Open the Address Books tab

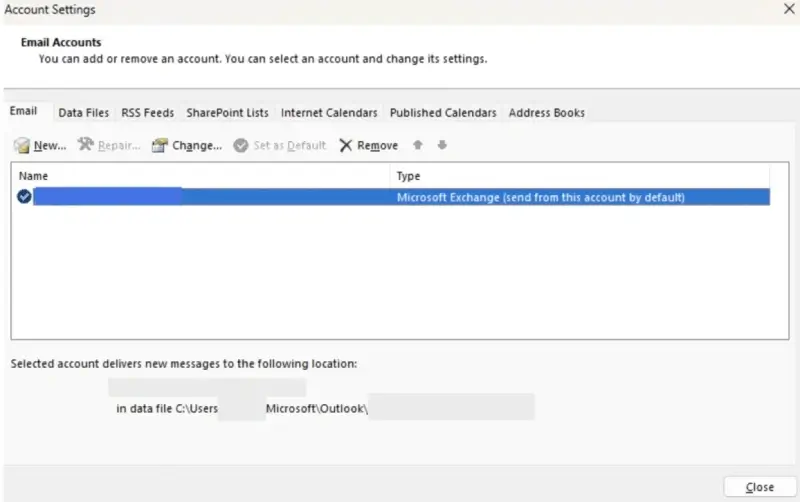[546, 113]
